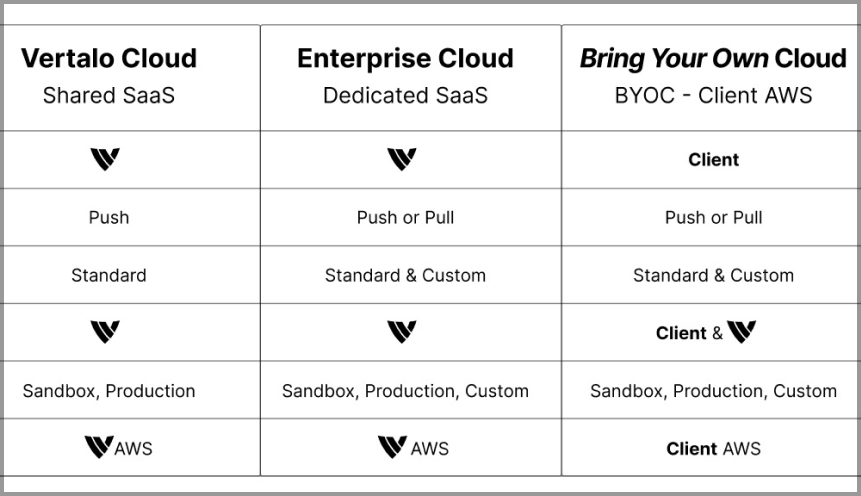Click Vertalo logo below Standard & Custom, Enterprise column
This screenshot has width=861, height=496.
[401, 332]
